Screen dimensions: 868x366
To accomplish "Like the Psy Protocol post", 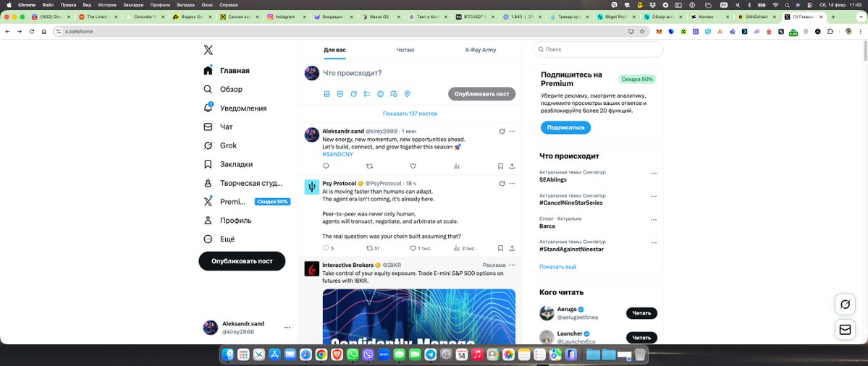I will [413, 248].
